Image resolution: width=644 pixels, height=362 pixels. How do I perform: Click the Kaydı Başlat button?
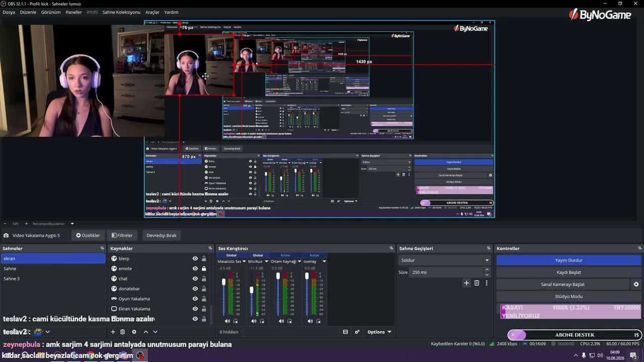pos(569,273)
